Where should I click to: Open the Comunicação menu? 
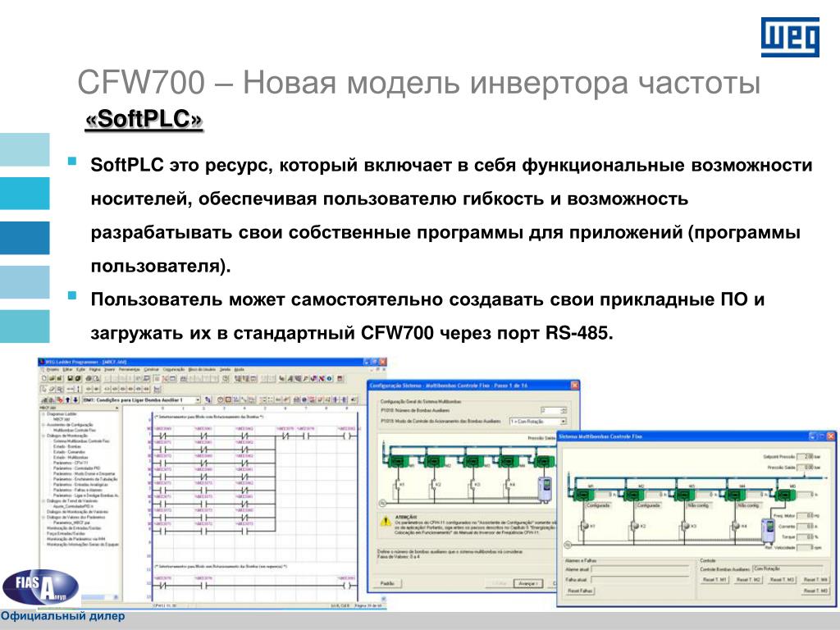click(174, 369)
